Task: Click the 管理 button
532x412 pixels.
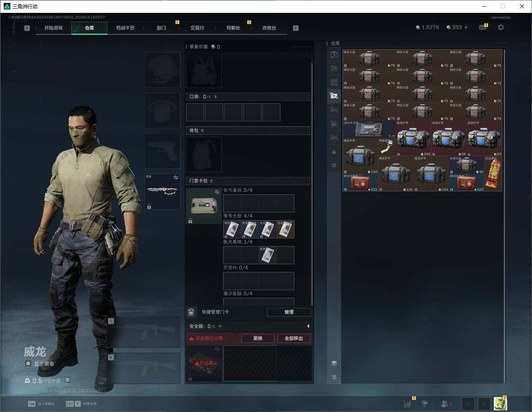Action: pyautogui.click(x=289, y=312)
